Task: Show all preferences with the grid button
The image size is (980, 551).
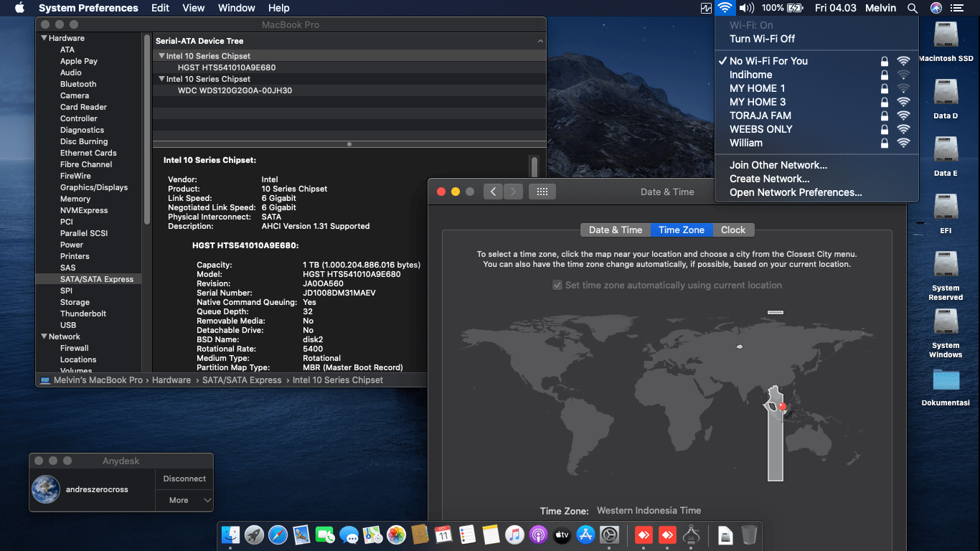Action: click(x=542, y=192)
